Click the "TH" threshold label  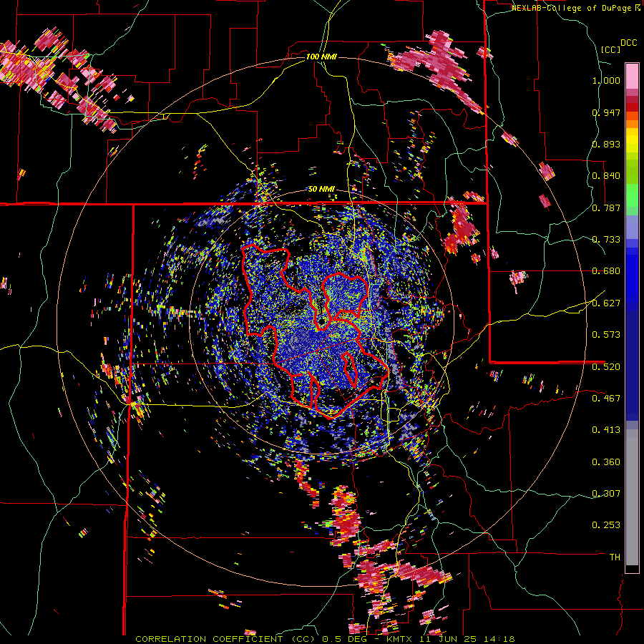click(x=615, y=557)
